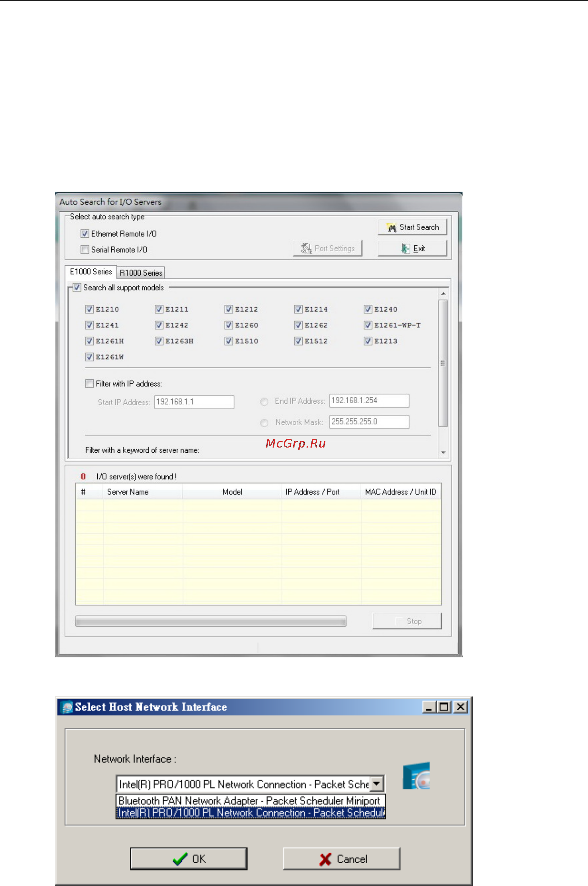Click the # column header

[89, 492]
